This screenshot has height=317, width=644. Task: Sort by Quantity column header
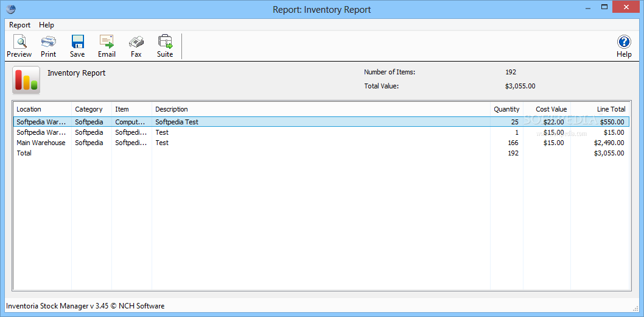[507, 109]
